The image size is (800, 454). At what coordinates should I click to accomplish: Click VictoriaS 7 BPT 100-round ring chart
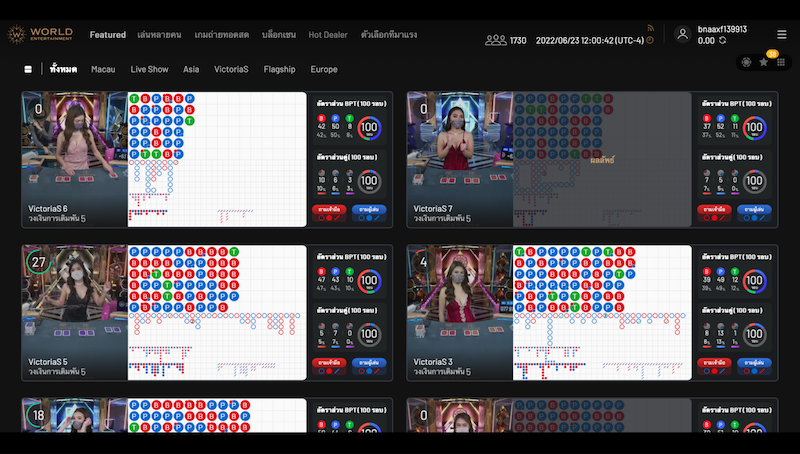[x=754, y=128]
